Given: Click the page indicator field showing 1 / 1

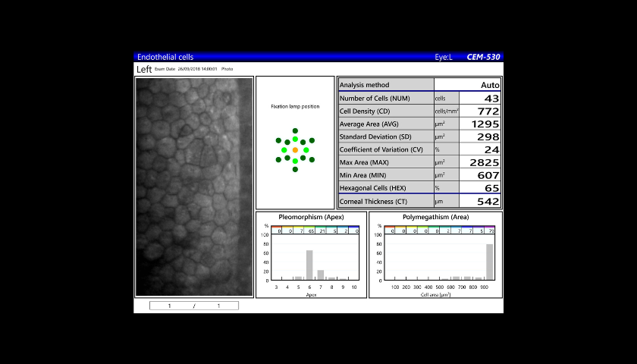Looking at the screenshot, I should click(x=193, y=306).
